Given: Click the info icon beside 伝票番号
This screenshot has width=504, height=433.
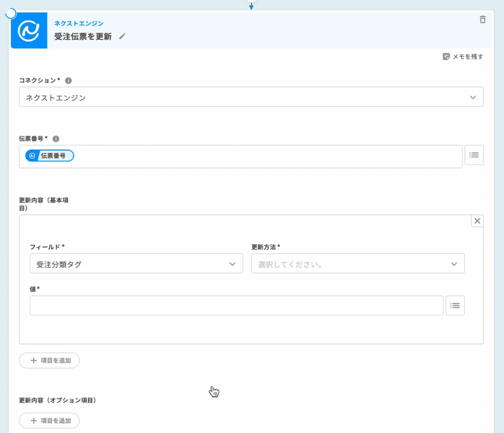Looking at the screenshot, I should [x=56, y=139].
